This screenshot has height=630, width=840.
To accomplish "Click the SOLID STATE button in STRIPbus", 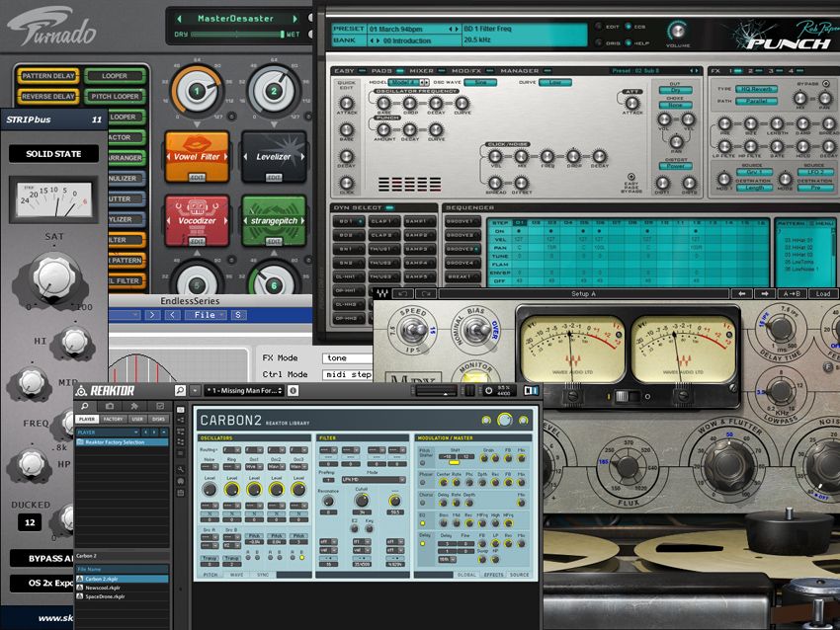I will click(x=53, y=154).
